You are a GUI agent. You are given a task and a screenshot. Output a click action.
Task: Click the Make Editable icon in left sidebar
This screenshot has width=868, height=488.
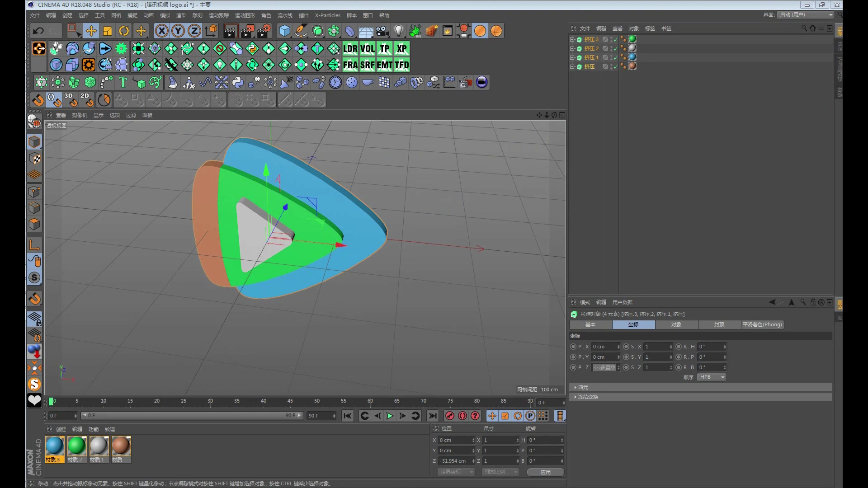point(34,121)
